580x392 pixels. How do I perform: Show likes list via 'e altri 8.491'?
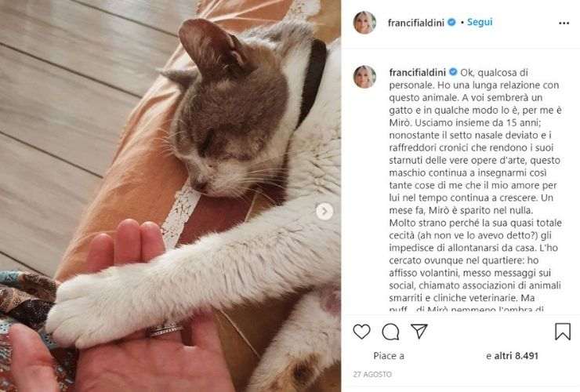click(513, 356)
